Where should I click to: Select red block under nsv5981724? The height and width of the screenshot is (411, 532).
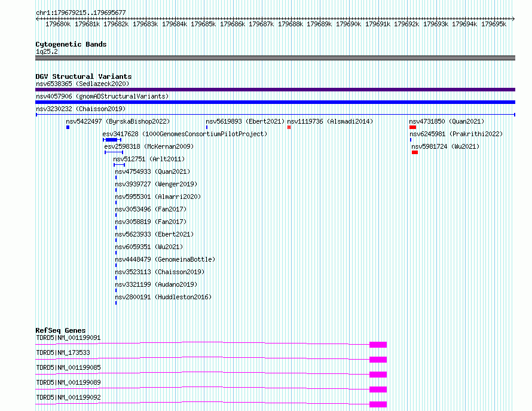pos(415,152)
